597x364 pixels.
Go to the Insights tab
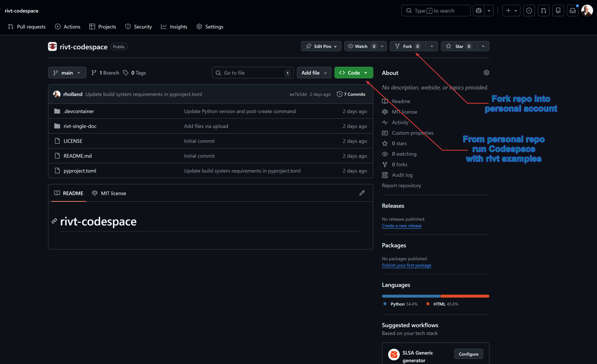174,27
